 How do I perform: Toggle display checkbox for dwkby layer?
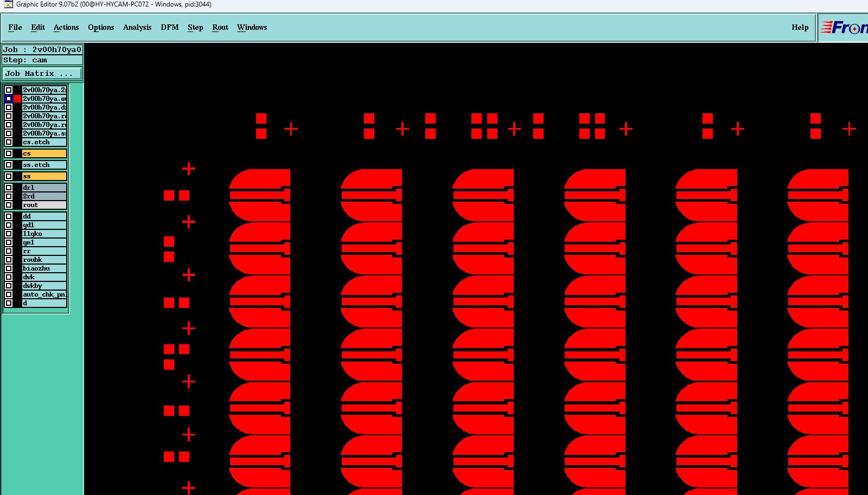click(x=9, y=286)
